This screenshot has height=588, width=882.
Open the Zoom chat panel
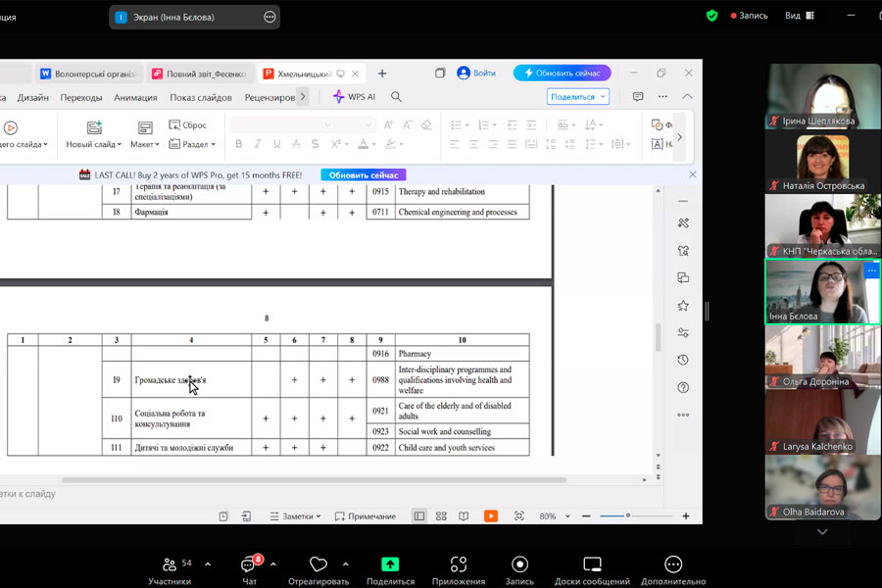[249, 568]
